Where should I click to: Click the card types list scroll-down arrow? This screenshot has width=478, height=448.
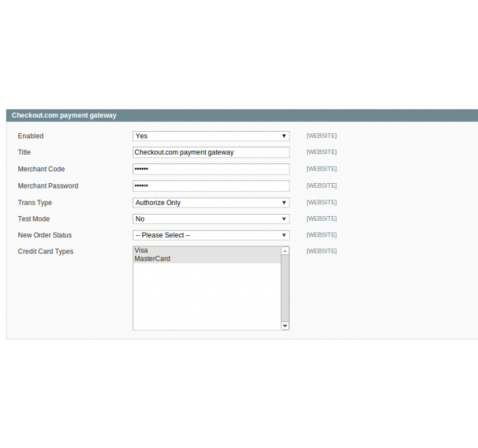[285, 326]
